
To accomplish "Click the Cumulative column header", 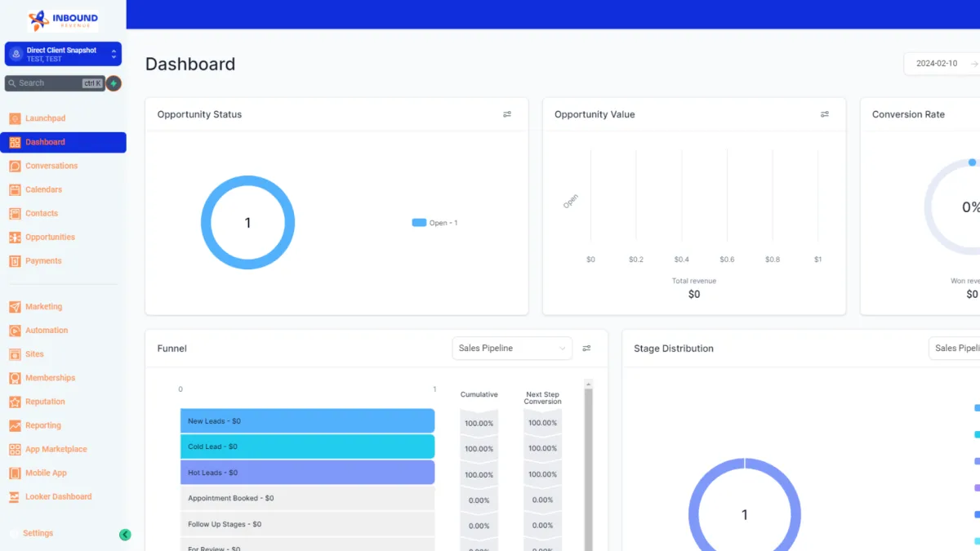I will [x=479, y=394].
